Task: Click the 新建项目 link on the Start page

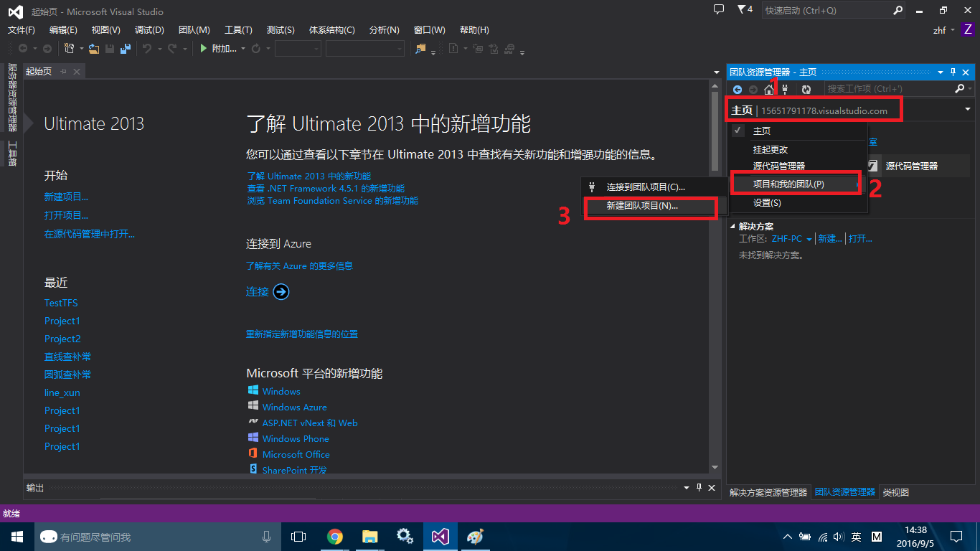Action: click(x=65, y=196)
